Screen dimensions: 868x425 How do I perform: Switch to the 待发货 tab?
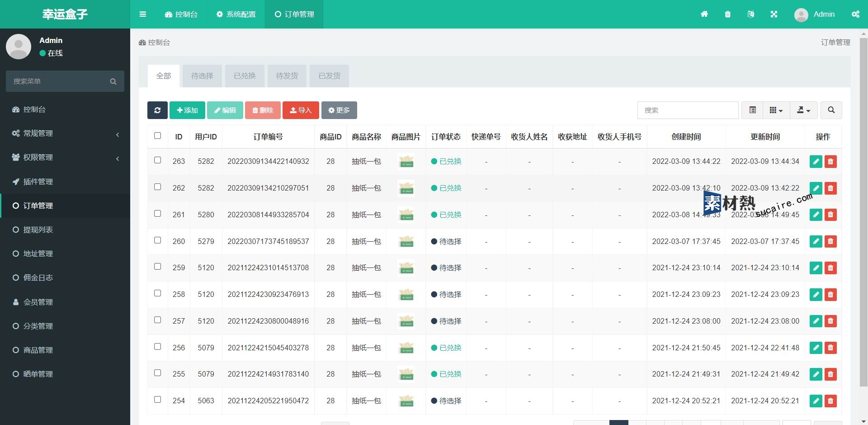pos(287,76)
